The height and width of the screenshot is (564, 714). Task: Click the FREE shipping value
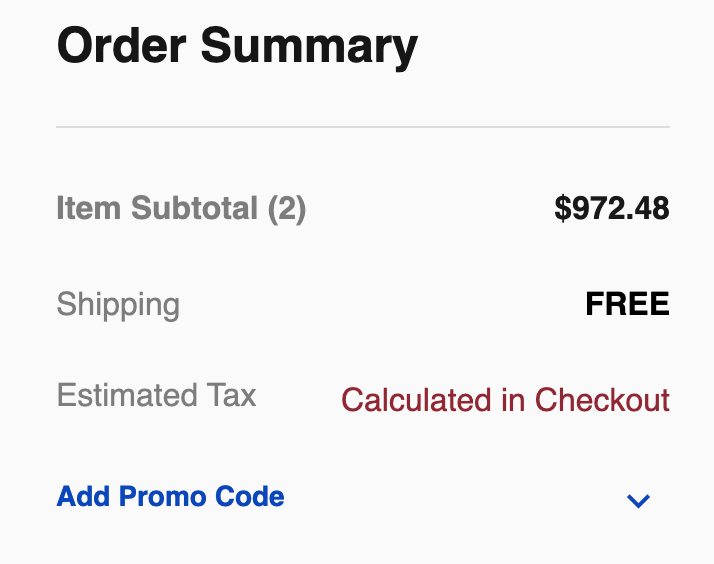[x=627, y=304]
